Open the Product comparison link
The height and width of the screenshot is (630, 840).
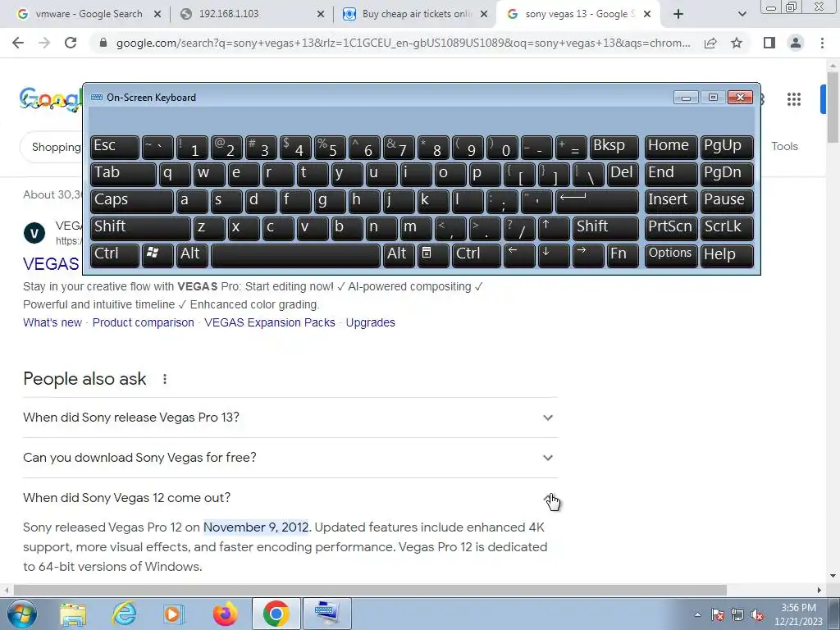[x=143, y=322]
